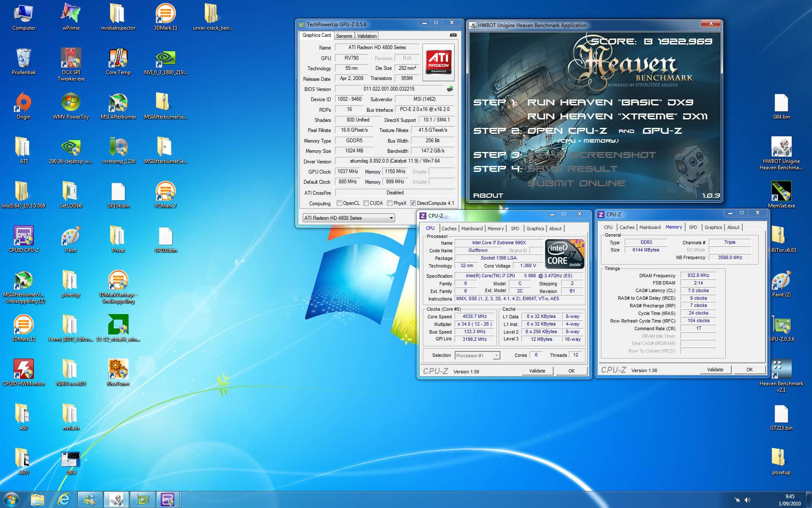
Task: Click OK in the left CPU-Z window
Action: click(571, 371)
